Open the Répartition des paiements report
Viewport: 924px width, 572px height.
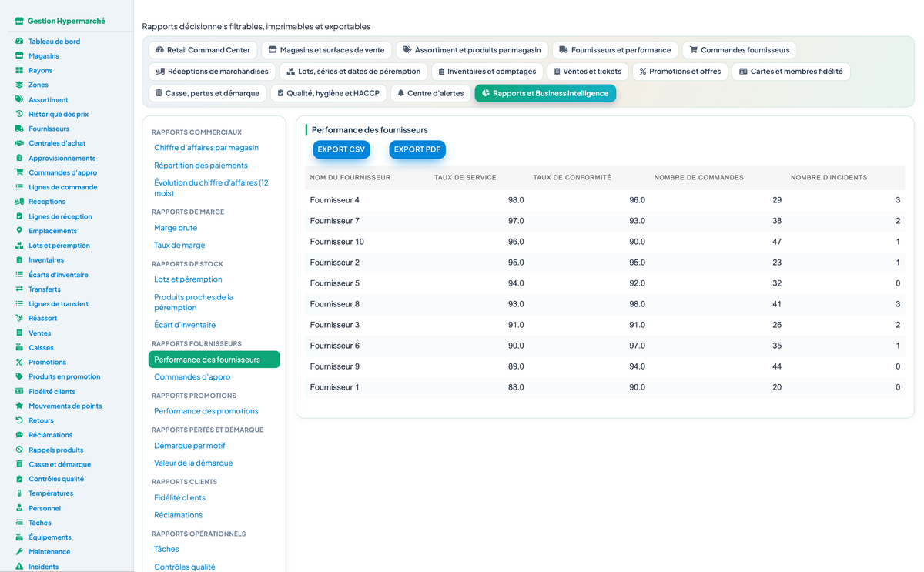(201, 166)
